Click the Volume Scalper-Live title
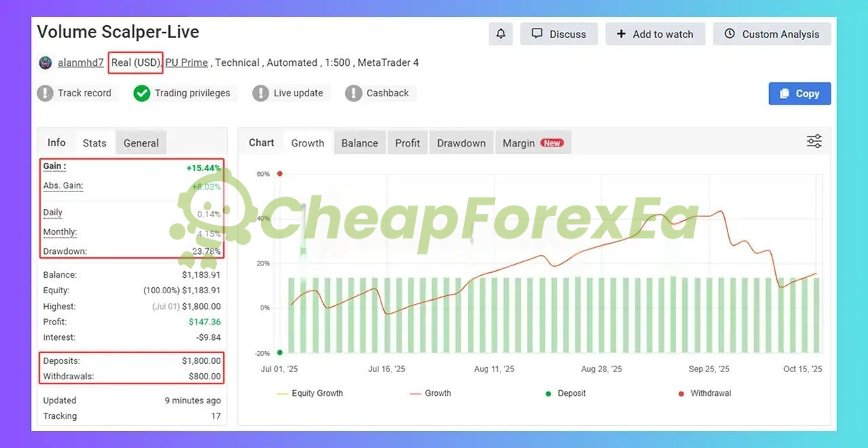The width and height of the screenshot is (868, 448). click(118, 32)
